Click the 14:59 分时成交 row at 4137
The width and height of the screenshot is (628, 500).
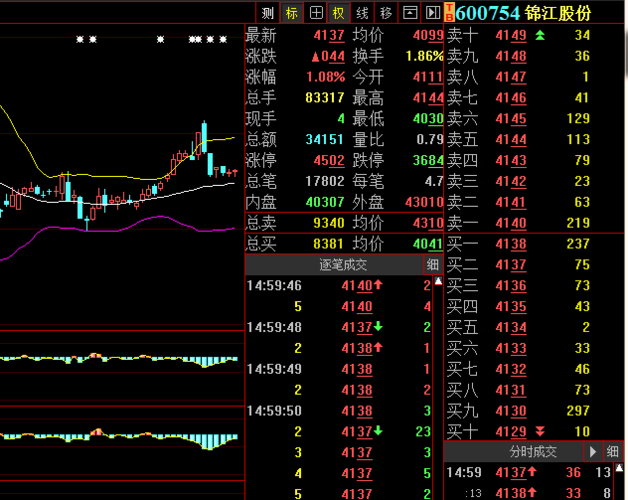529,472
